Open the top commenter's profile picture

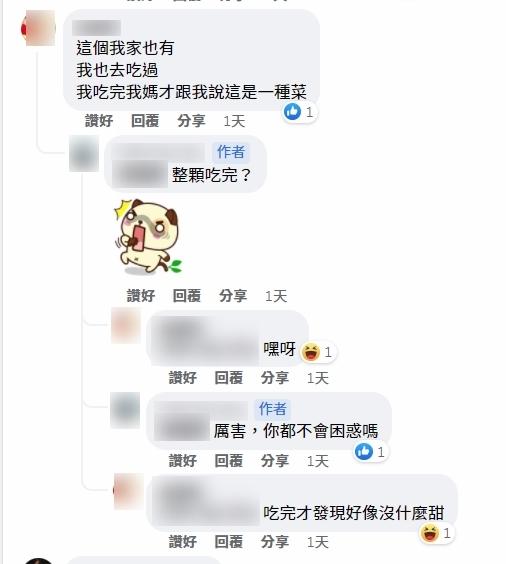(x=39, y=28)
